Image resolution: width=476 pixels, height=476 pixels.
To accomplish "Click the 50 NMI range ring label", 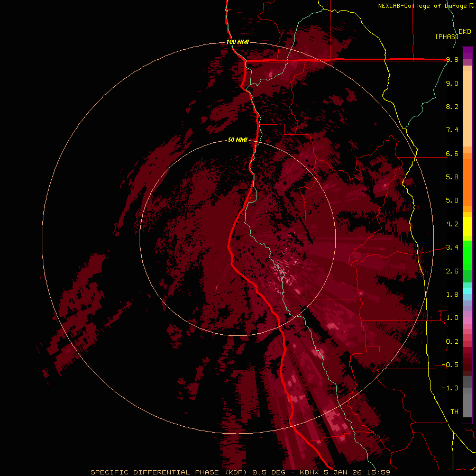I will (x=237, y=140).
